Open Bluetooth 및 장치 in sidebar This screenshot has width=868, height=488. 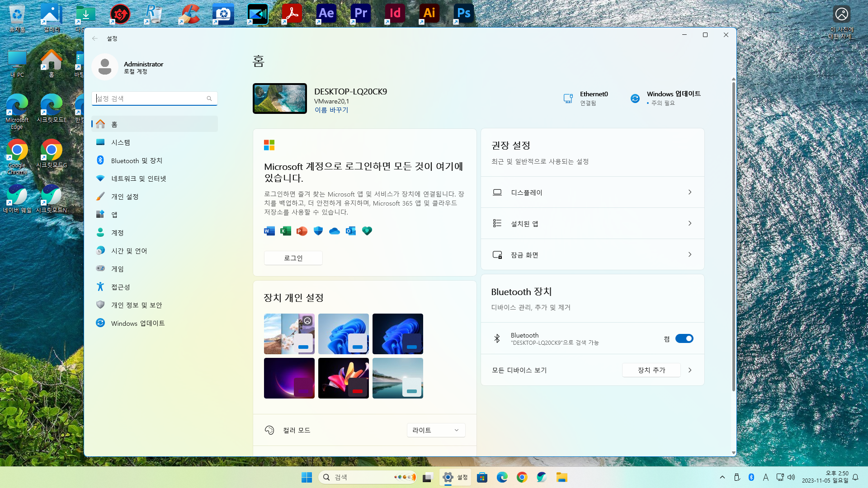[x=136, y=160]
